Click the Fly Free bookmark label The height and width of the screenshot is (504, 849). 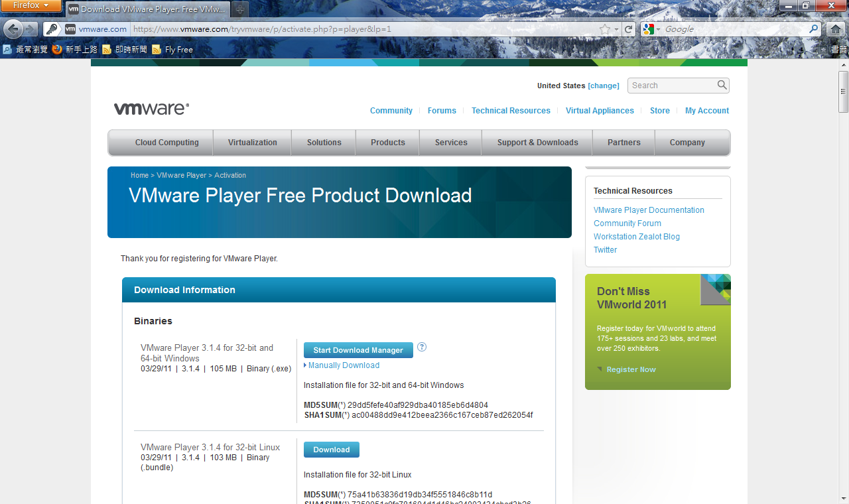179,49
